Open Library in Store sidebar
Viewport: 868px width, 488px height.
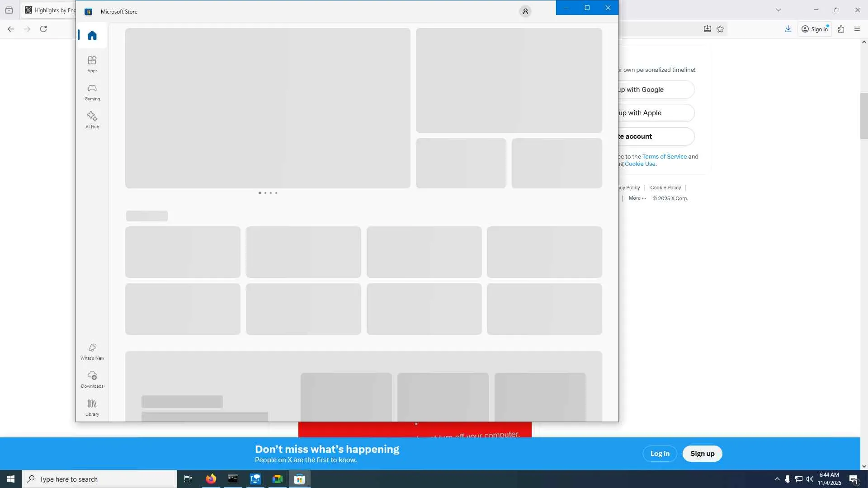pyautogui.click(x=92, y=407)
